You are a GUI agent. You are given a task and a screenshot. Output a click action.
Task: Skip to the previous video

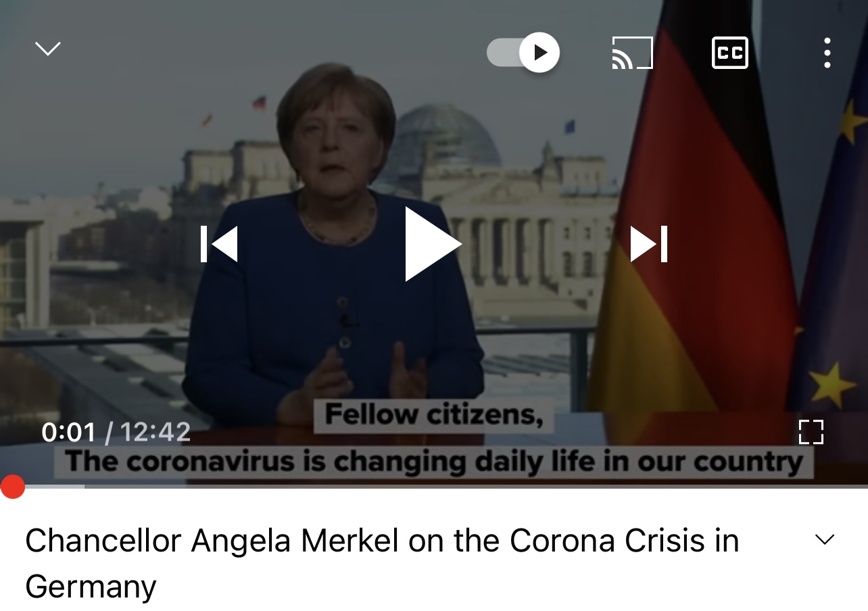pyautogui.click(x=219, y=244)
